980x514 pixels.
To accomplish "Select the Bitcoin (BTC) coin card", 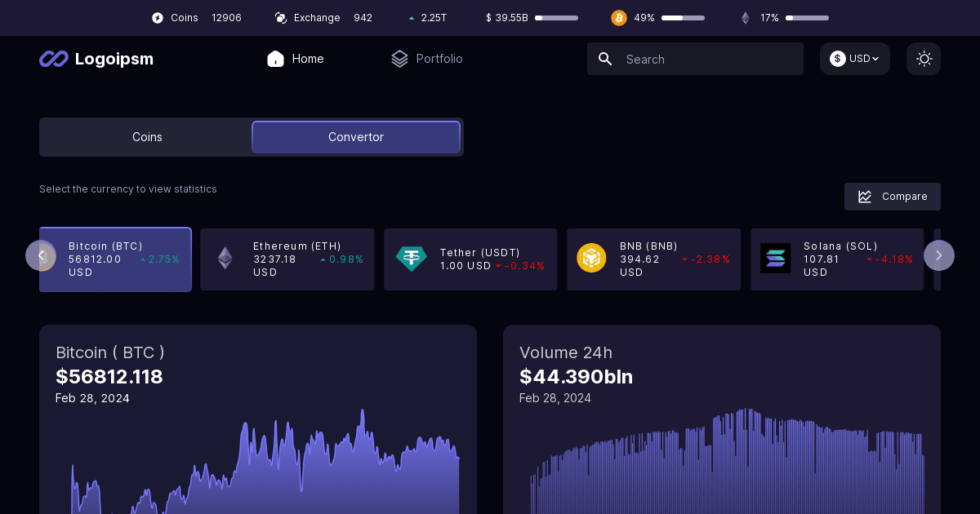I will point(115,259).
